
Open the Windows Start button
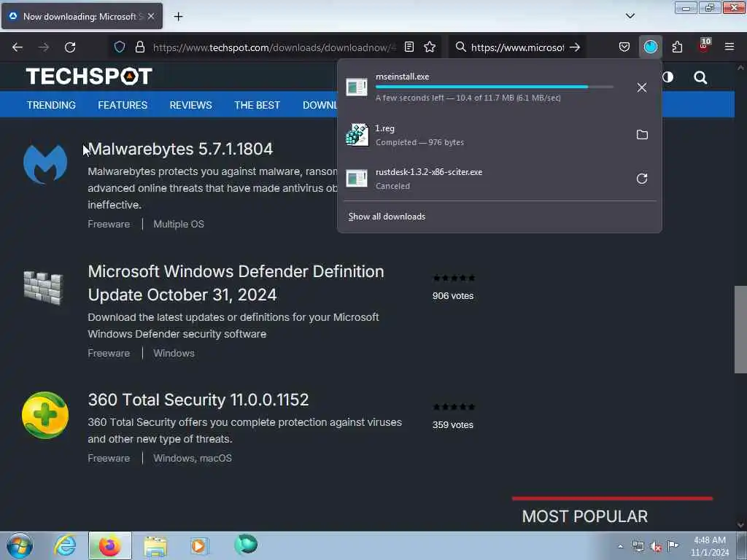[x=20, y=545]
